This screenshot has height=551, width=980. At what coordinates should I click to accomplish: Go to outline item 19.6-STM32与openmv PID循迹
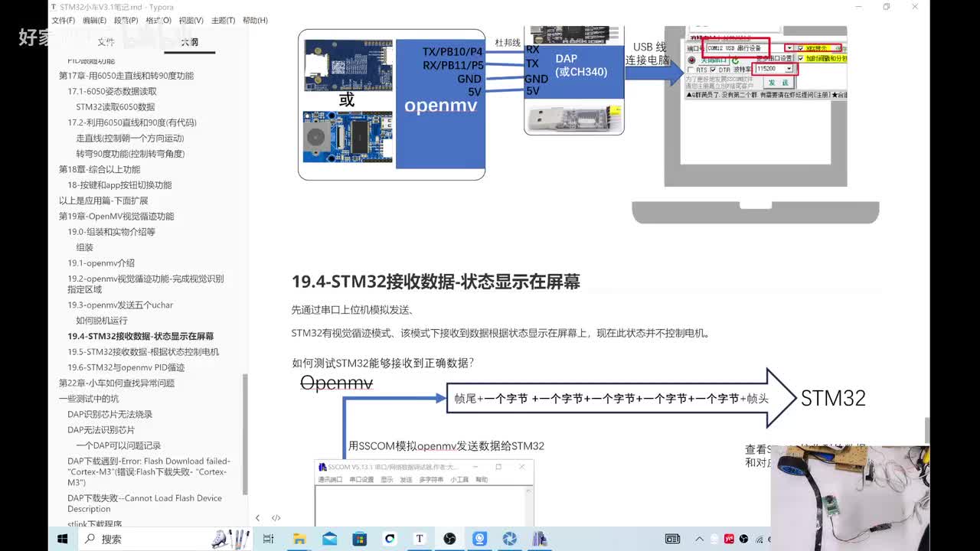coord(126,367)
